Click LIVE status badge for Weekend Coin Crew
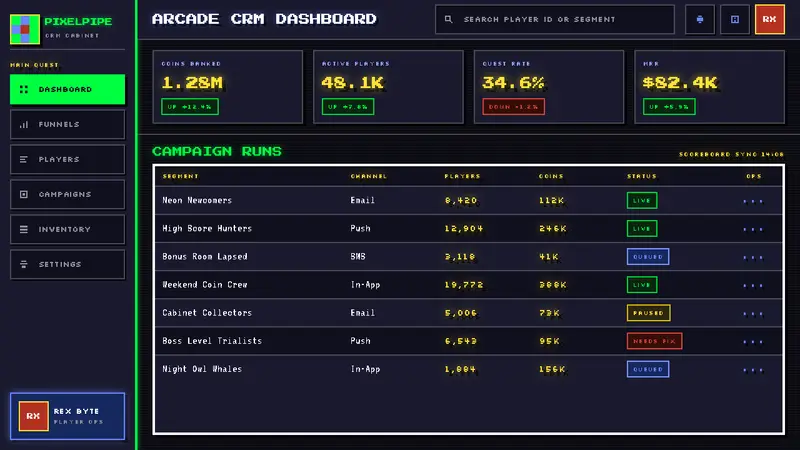 [x=642, y=285]
